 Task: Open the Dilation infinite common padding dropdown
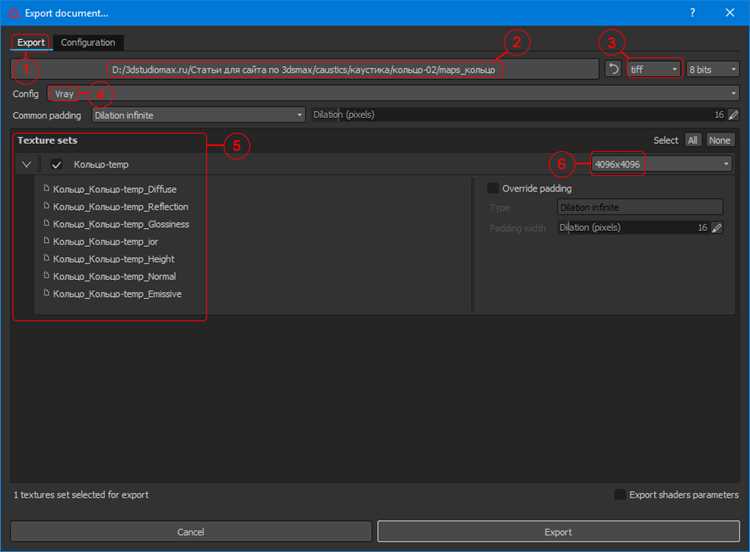click(x=199, y=115)
